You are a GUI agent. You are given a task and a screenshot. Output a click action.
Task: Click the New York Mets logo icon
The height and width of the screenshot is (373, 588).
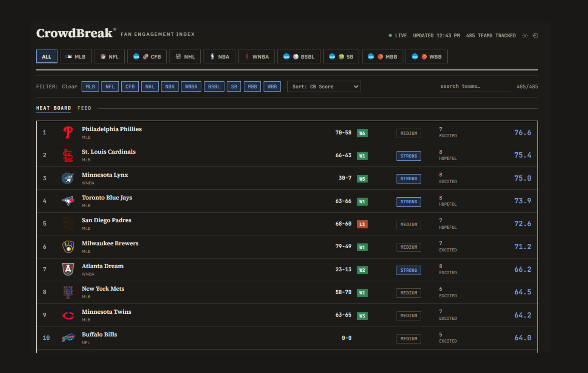(x=68, y=292)
